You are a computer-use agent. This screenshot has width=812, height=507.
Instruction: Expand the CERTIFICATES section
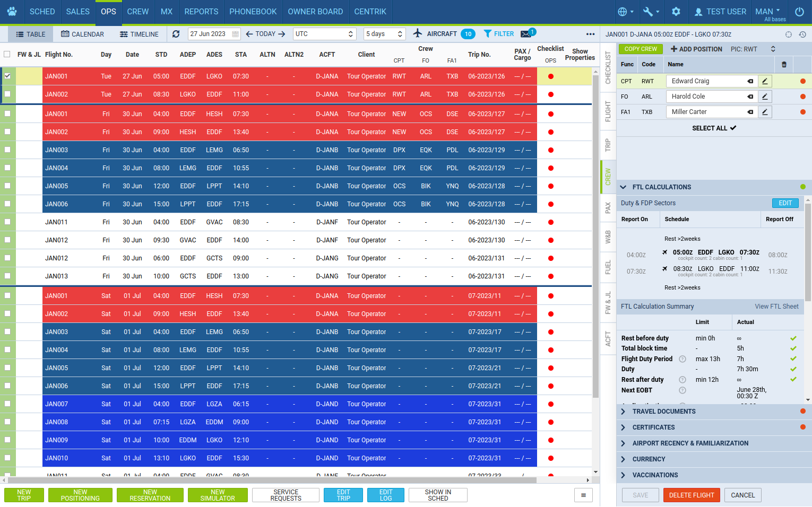[714, 427]
